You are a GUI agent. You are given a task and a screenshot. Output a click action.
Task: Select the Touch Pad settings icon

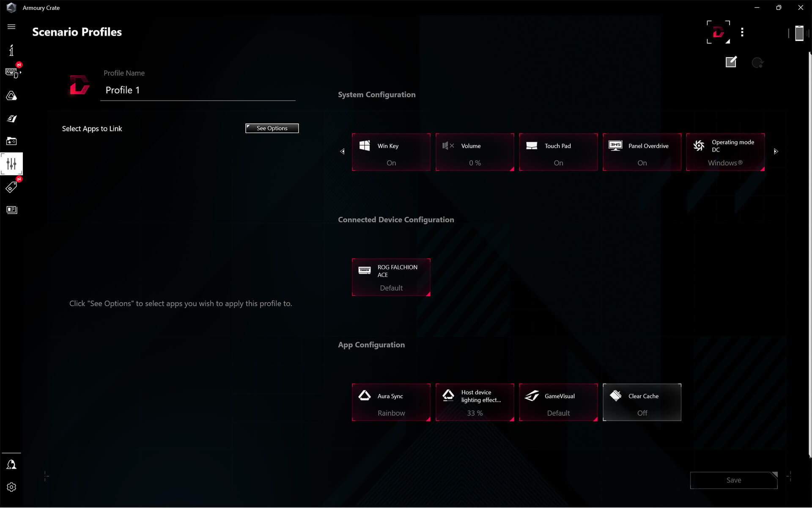click(x=532, y=146)
